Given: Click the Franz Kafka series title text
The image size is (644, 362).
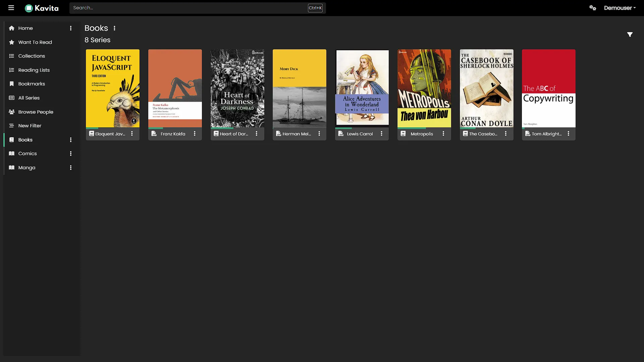Looking at the screenshot, I should coord(173,134).
